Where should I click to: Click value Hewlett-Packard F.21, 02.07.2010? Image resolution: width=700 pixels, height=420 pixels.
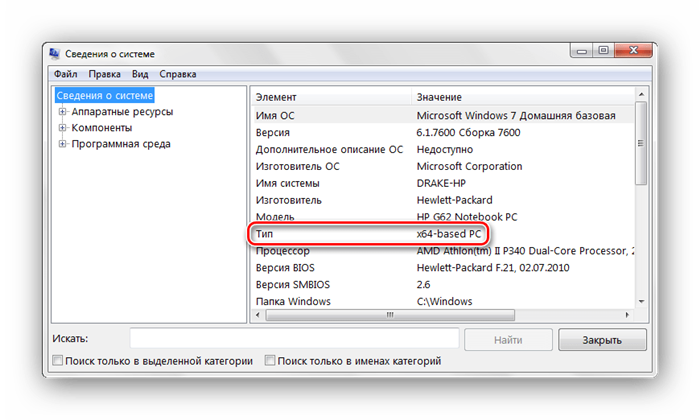492,268
